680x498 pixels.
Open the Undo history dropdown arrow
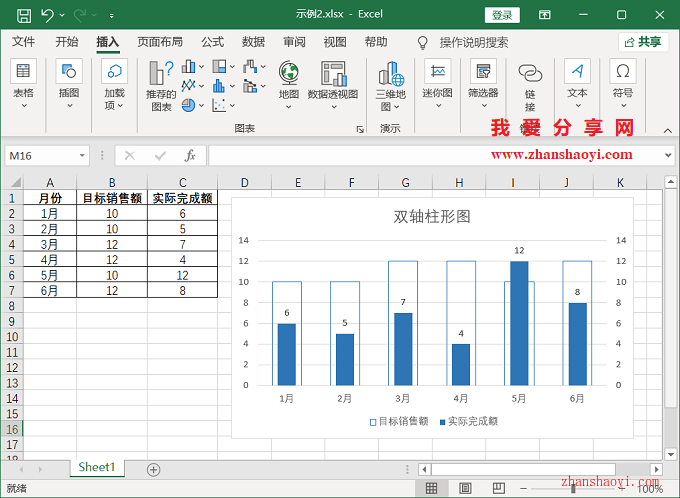point(62,16)
